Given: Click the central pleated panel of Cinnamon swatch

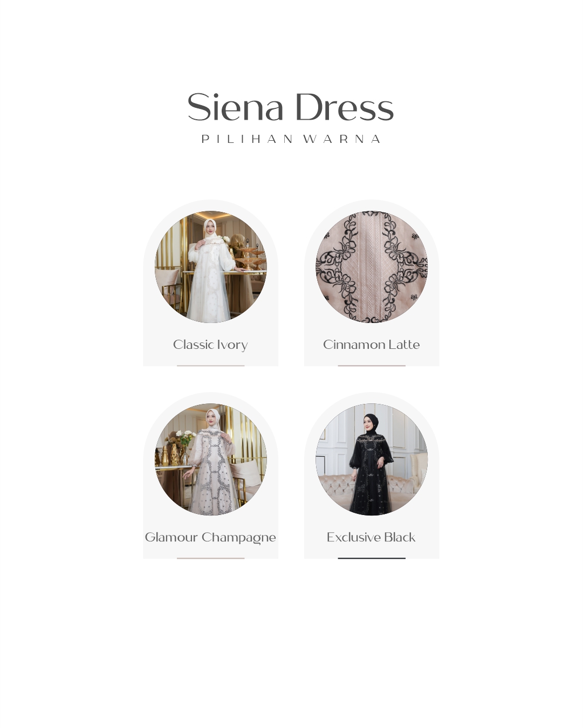Looking at the screenshot, I should (372, 267).
